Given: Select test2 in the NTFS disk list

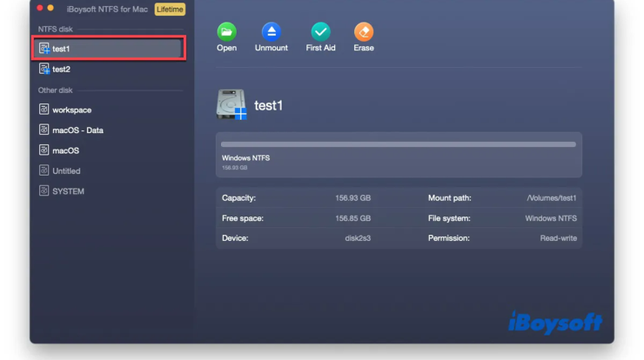Looking at the screenshot, I should point(109,69).
